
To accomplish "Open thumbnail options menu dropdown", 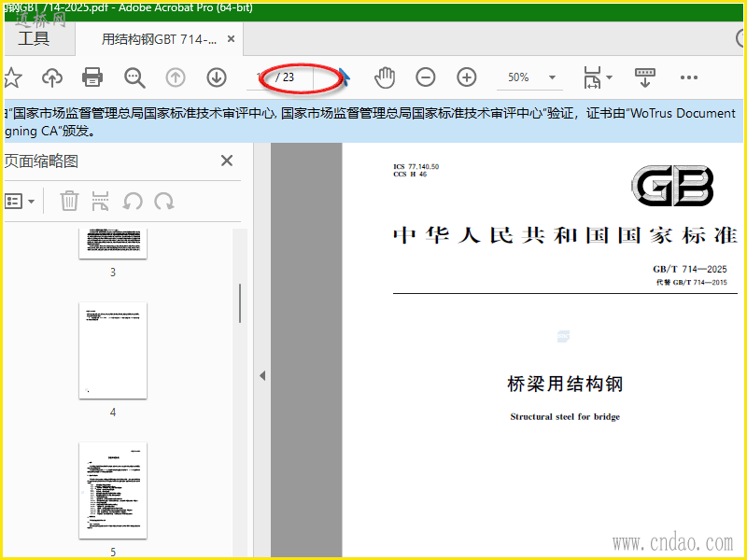I will (x=20, y=201).
